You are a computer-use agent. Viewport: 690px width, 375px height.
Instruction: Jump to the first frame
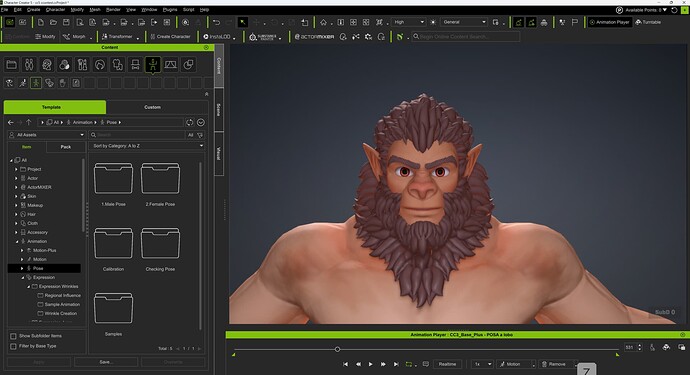click(345, 364)
